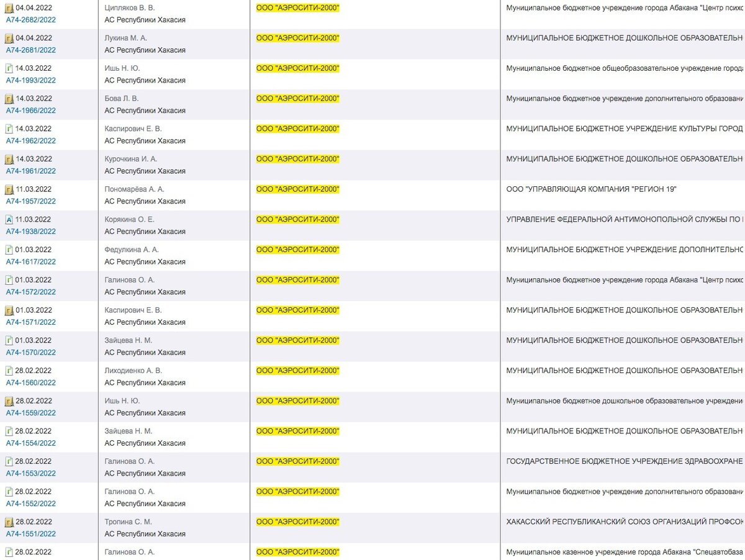Click the case type icon beside A74-1552/2022
Viewport: 745px width, 560px height.
(9, 492)
